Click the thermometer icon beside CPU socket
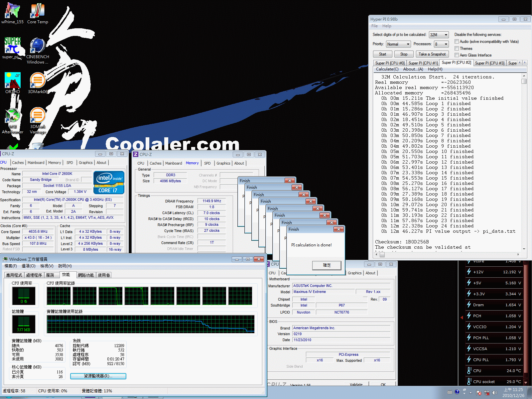This screenshot has width=532, height=399. click(x=469, y=381)
